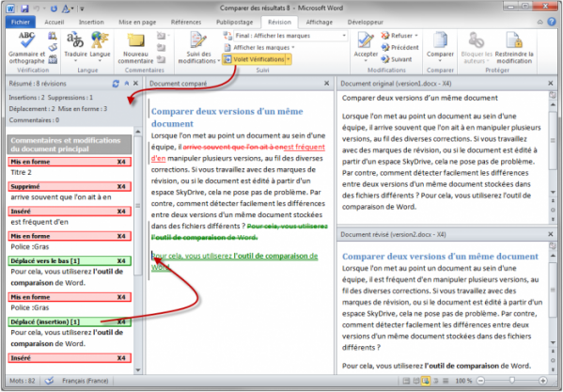Viewport: 563px width, 392px height.
Task: Select the Déplacé vers le bas [1] entry
Action: (70, 261)
